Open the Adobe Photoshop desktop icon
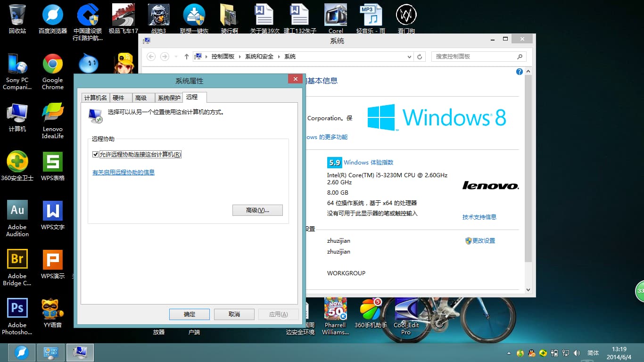 [x=17, y=308]
